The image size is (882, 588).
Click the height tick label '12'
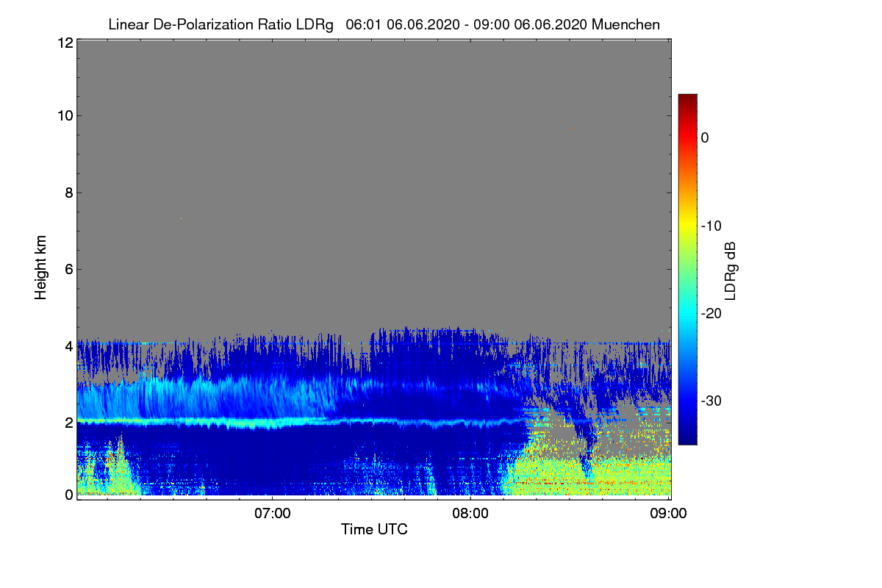click(64, 43)
